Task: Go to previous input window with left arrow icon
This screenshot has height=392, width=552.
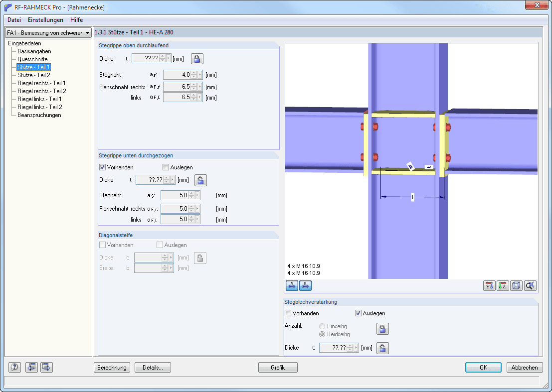Action: click(31, 368)
